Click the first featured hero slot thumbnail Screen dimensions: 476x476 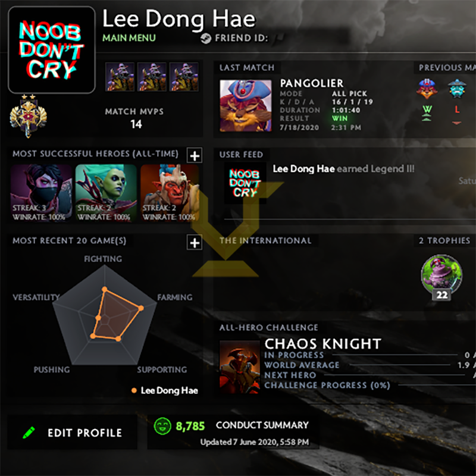[x=120, y=77]
